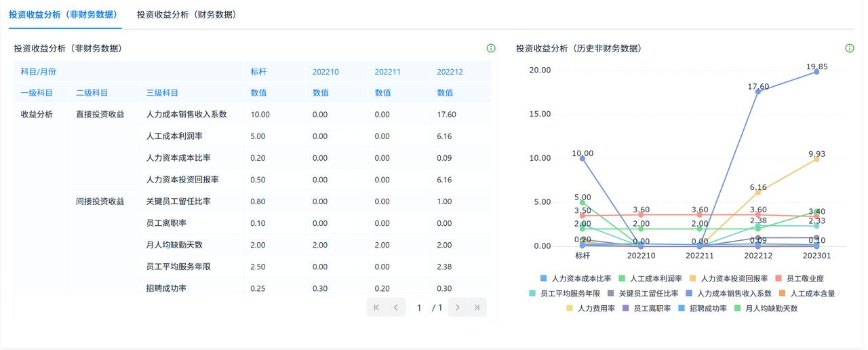Switch to 投资收益分析（财务数据）tab
This screenshot has height=350, width=868.
(x=189, y=14)
